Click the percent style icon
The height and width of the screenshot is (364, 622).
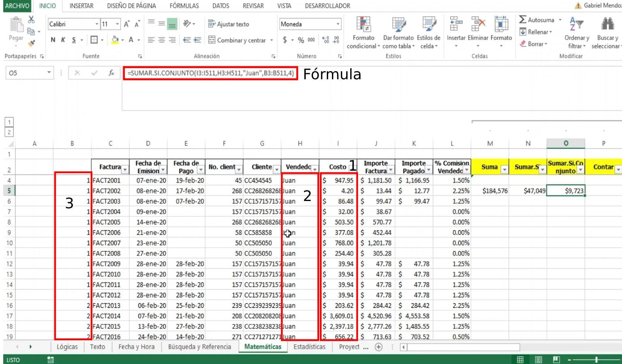click(x=301, y=40)
